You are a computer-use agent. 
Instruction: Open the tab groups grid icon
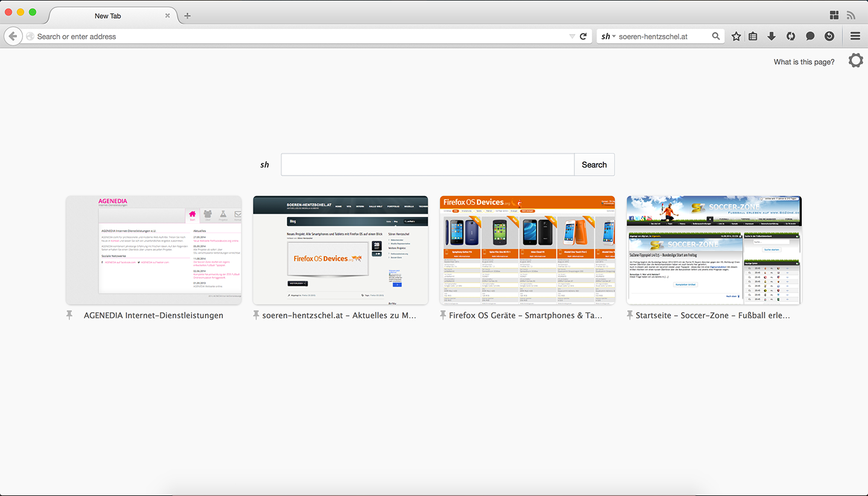[x=834, y=15]
